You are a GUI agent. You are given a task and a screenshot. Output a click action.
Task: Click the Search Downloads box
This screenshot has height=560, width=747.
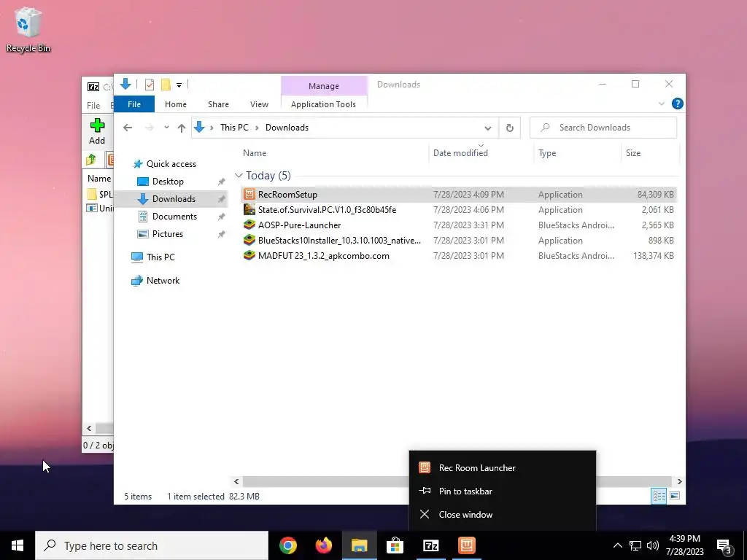[x=603, y=128]
